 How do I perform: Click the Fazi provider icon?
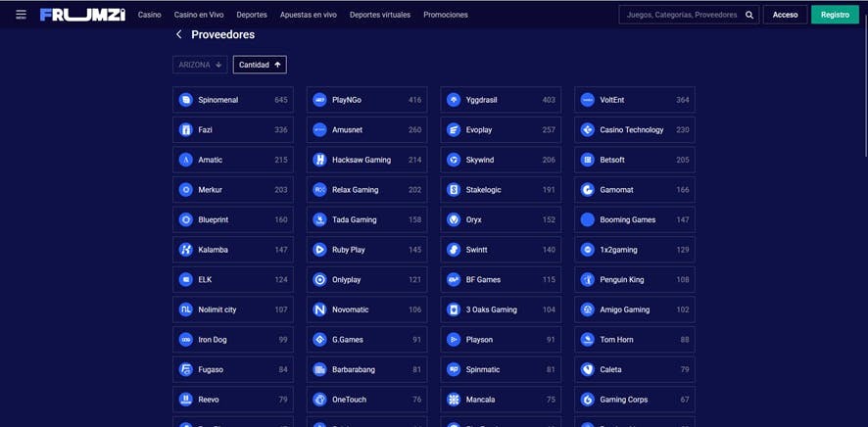click(185, 129)
